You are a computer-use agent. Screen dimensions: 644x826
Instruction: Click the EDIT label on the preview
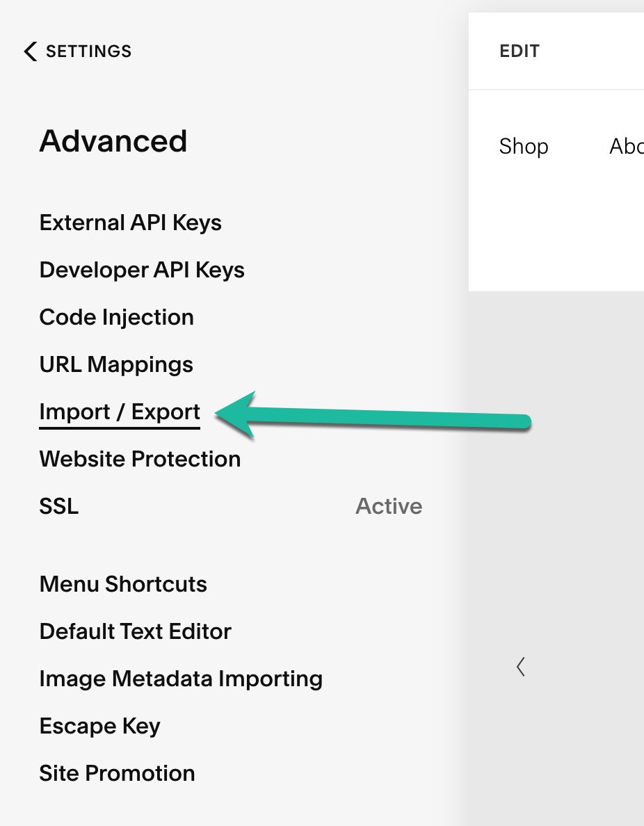519,51
